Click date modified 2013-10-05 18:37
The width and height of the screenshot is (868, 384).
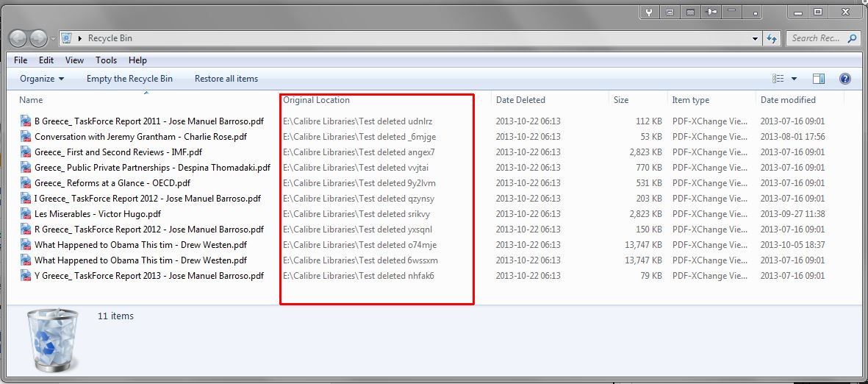tap(793, 245)
